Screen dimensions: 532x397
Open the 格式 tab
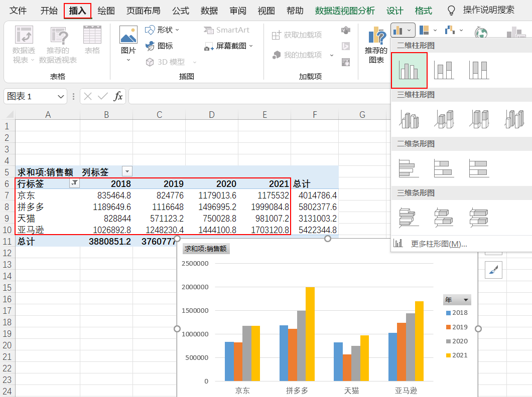pos(423,11)
